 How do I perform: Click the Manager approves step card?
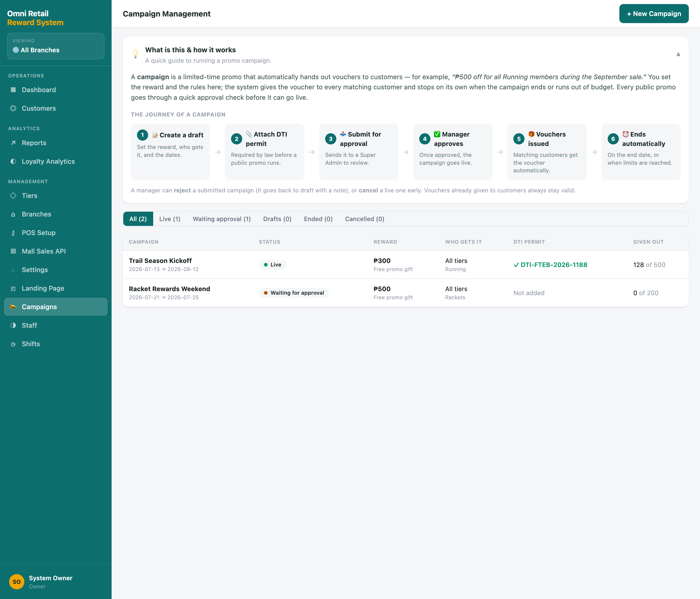(x=453, y=152)
